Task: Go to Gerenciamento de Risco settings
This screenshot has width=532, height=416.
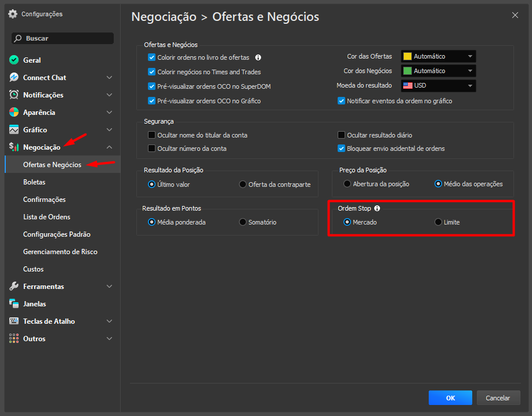Action: tap(60, 252)
